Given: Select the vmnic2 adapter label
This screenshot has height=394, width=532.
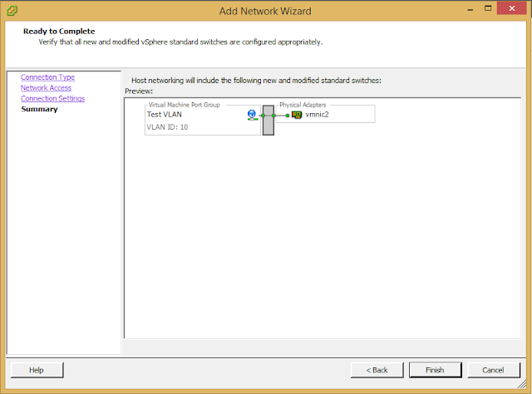Looking at the screenshot, I should [318, 115].
